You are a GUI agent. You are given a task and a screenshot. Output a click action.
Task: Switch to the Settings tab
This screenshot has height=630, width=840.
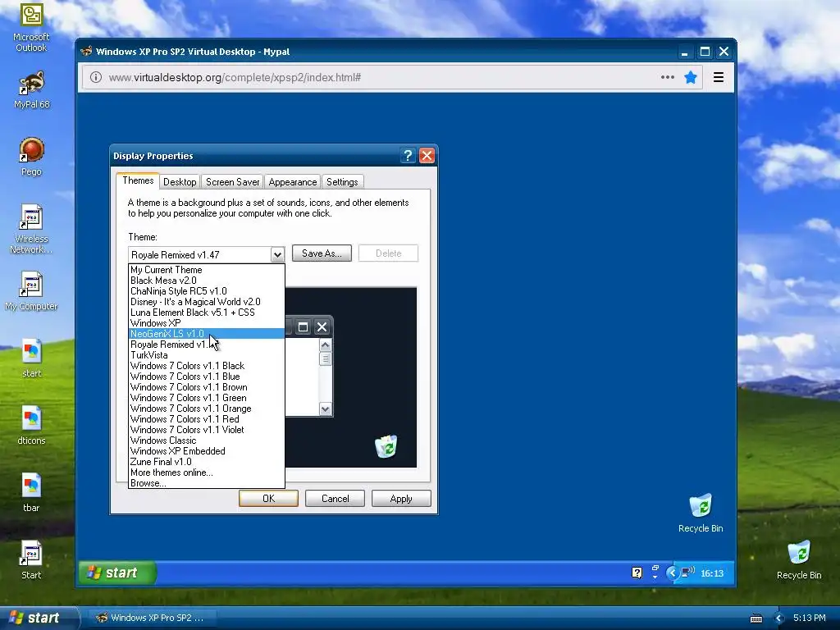342,181
